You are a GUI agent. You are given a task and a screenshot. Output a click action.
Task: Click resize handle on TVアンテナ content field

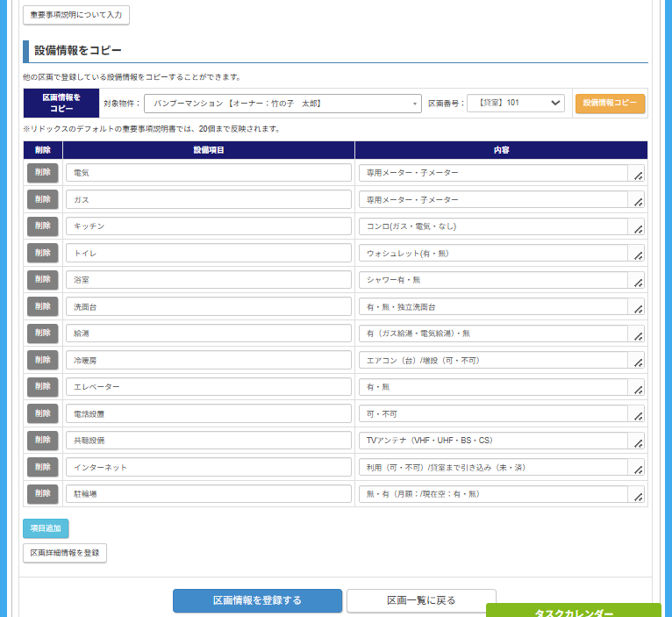tap(638, 444)
